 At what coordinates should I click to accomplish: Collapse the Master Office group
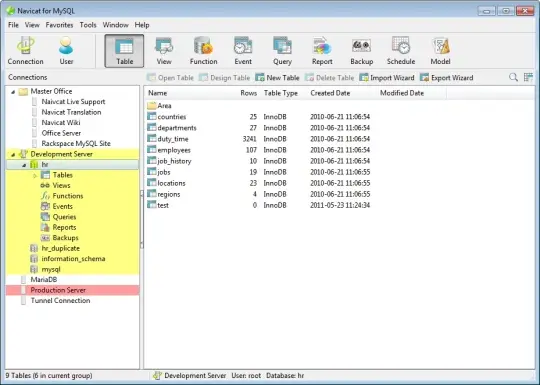click(13, 92)
